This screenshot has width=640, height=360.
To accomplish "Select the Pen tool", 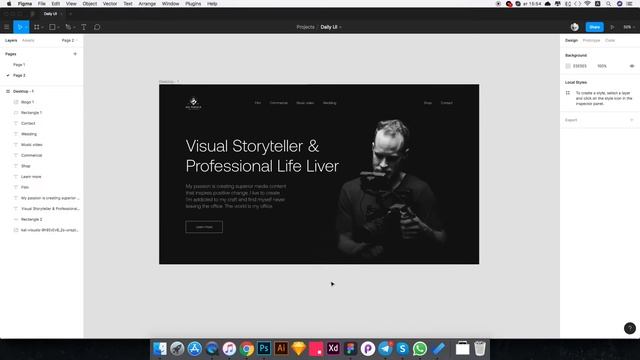I will (68, 27).
